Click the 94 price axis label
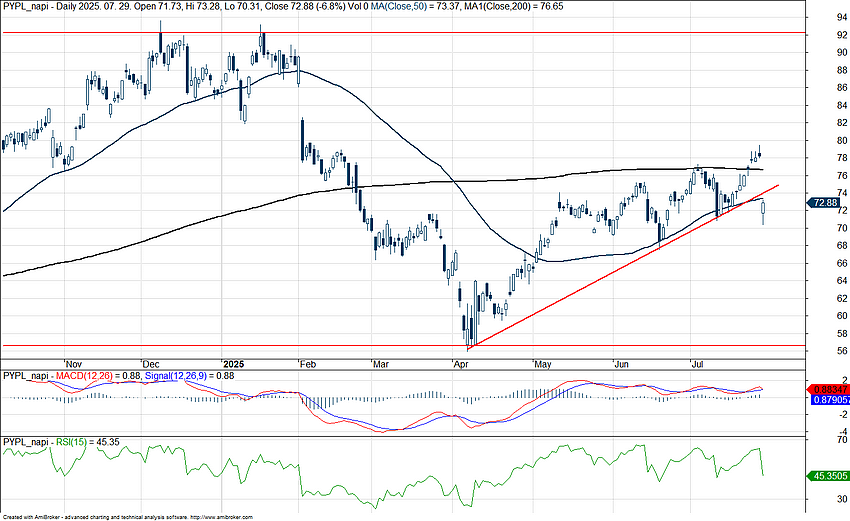Image resolution: width=850 pixels, height=521 pixels. pyautogui.click(x=842, y=17)
